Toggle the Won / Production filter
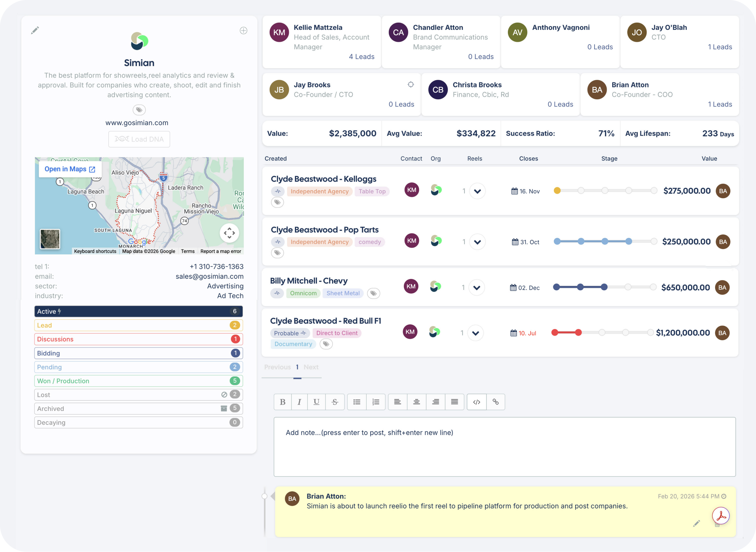Image resolution: width=756 pixels, height=552 pixels. (x=138, y=381)
